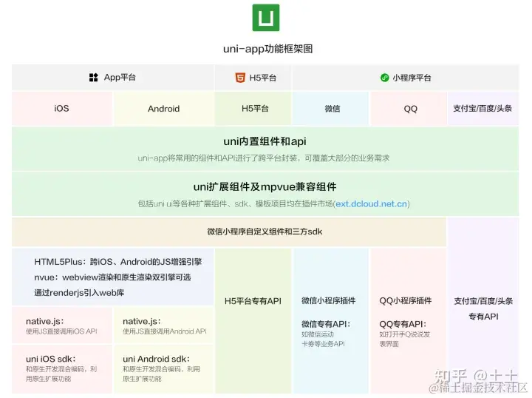Click the "uni内置组件和api" heading
Screen dimensions: 532x398
pos(265,141)
